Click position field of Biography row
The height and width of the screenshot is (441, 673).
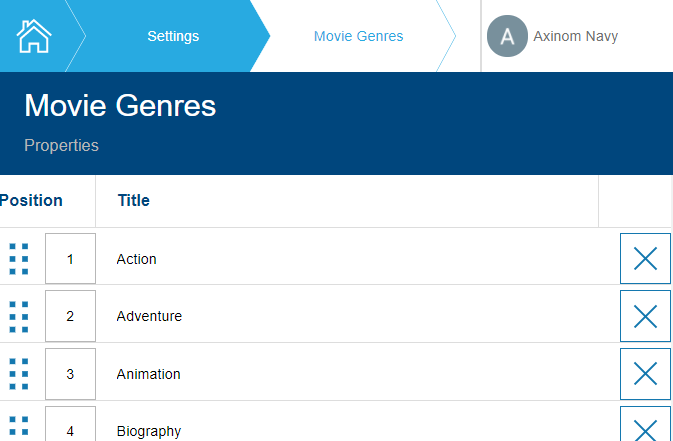click(70, 428)
